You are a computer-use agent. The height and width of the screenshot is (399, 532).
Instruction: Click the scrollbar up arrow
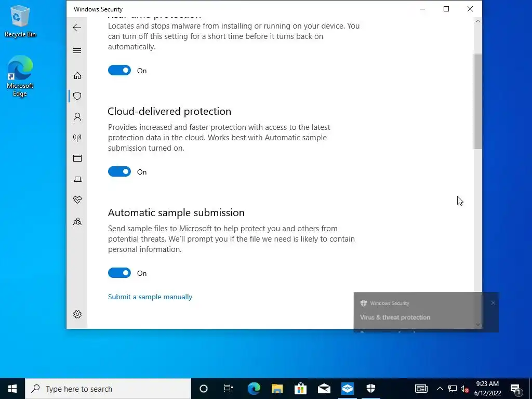pos(478,22)
